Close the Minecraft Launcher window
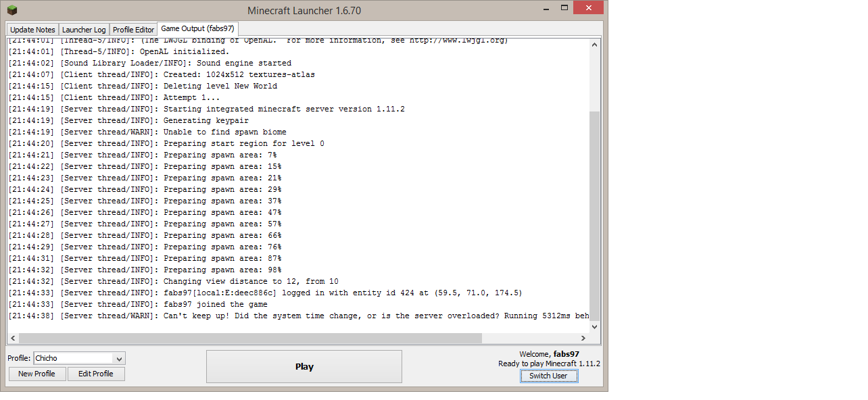The image size is (868, 400). (x=588, y=8)
